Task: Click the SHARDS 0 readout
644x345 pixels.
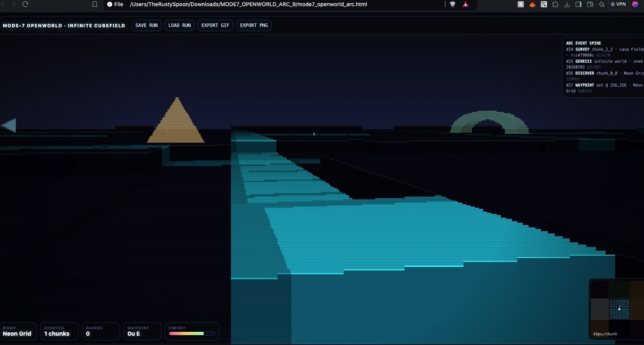Action: coord(101,331)
